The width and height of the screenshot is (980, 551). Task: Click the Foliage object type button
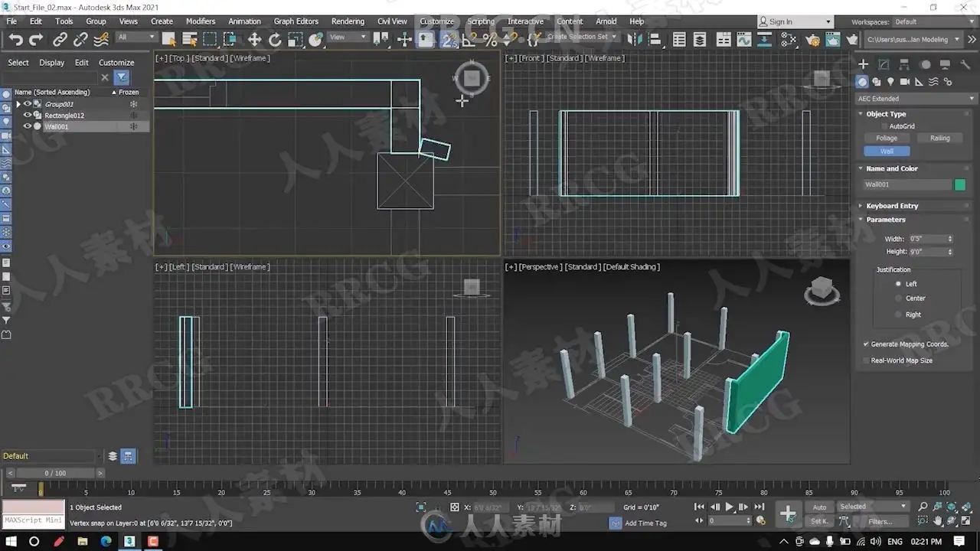pyautogui.click(x=887, y=139)
